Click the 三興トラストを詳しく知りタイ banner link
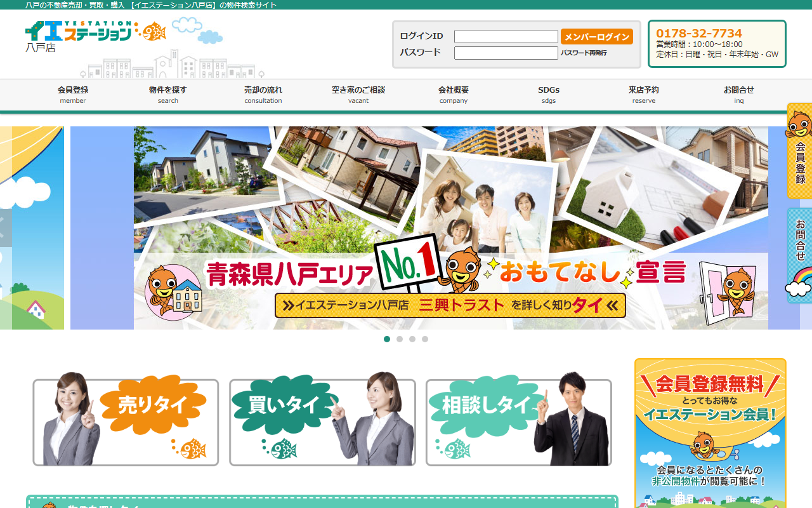The height and width of the screenshot is (508, 812). pos(450,305)
